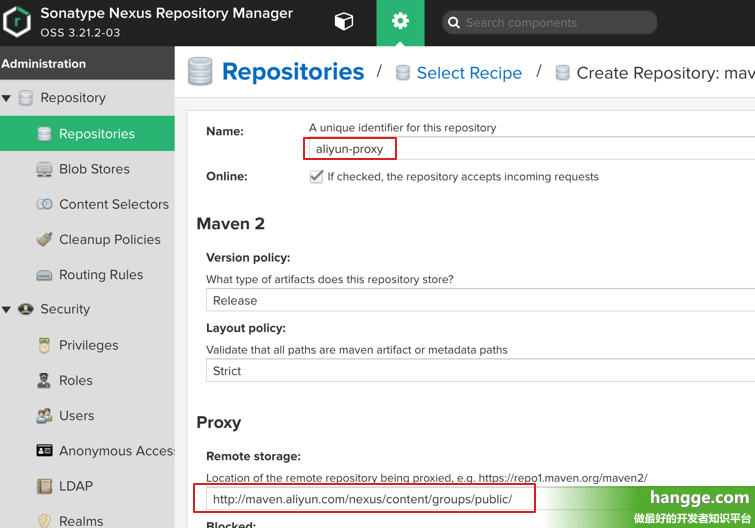Click the Name field containing aliyun-proxy
The height and width of the screenshot is (528, 755).
pos(532,148)
